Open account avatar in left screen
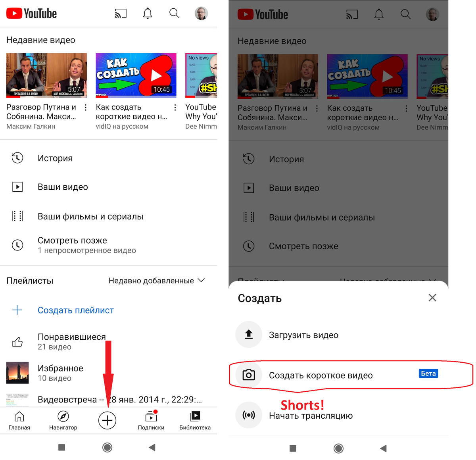The image size is (476, 460). pos(201,13)
